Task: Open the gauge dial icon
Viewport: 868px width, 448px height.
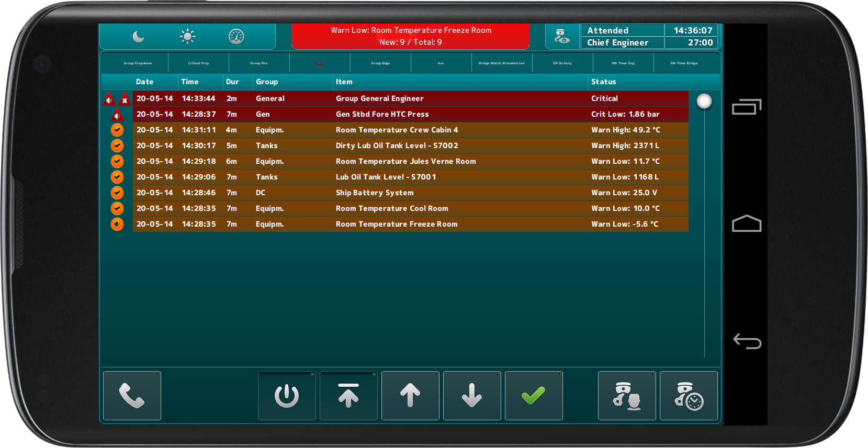Action: click(236, 36)
